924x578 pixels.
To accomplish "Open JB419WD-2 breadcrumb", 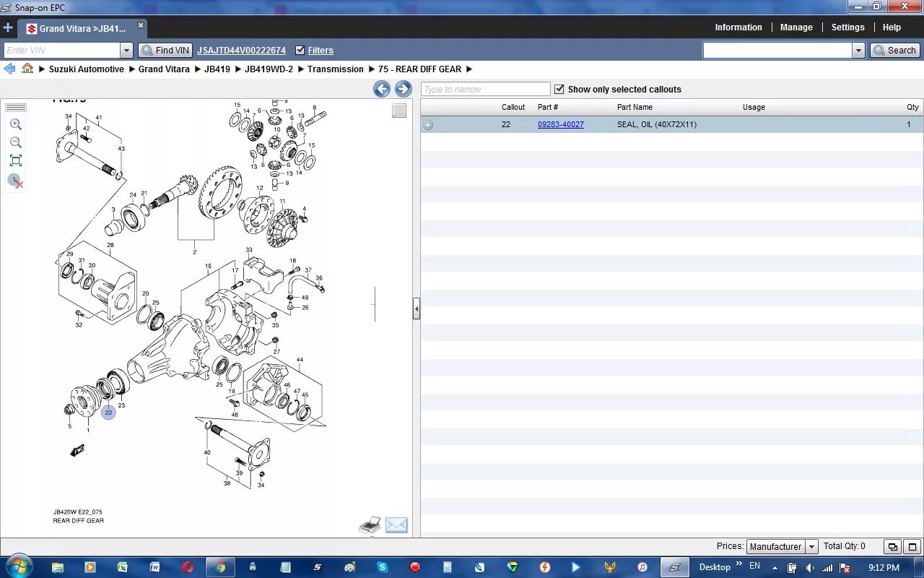I will (269, 69).
